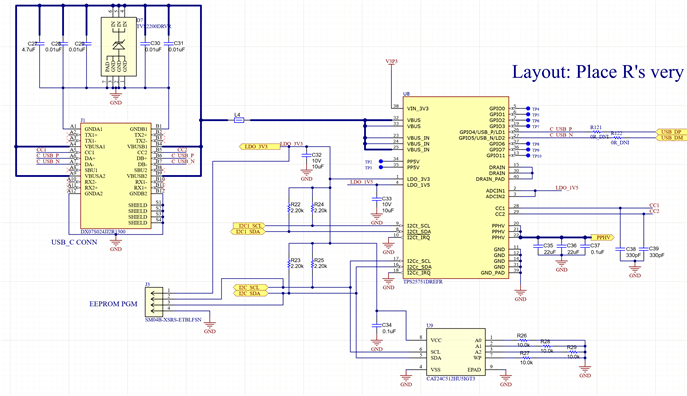Select capacitor C32 near LDO_3V3
Screen dimensions: 687x396
[x=306, y=155]
